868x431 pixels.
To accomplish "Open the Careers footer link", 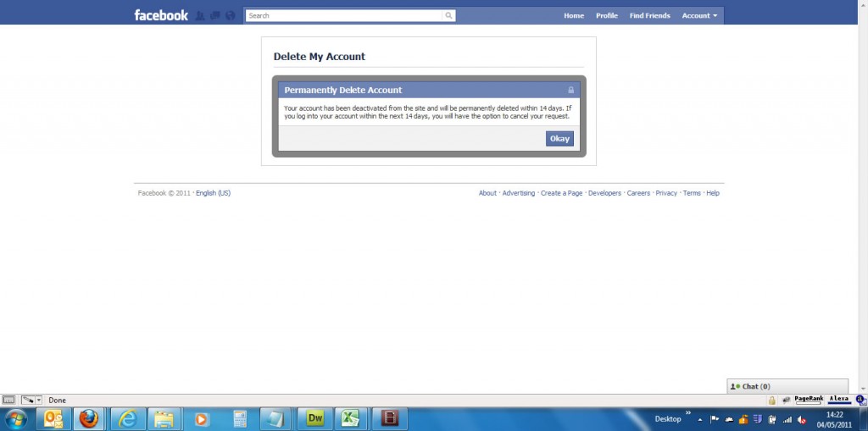I will pyautogui.click(x=638, y=193).
